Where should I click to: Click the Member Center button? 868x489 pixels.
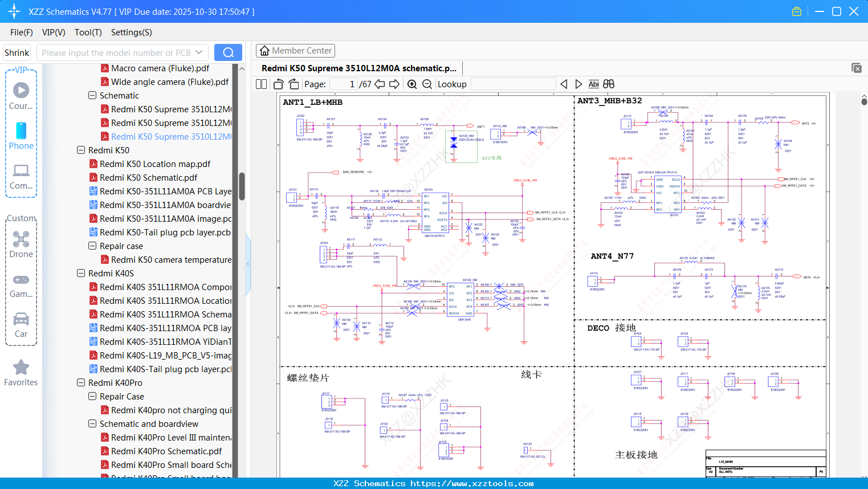tap(295, 51)
